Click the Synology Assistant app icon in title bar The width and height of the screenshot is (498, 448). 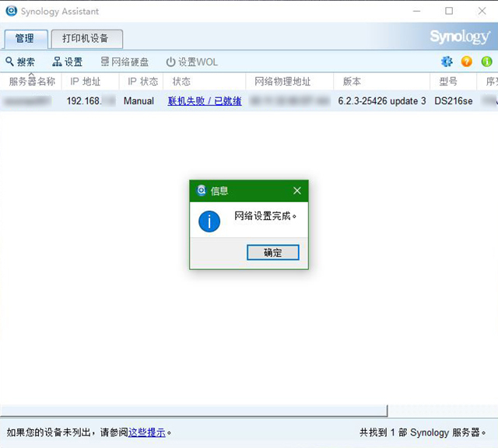coord(12,11)
